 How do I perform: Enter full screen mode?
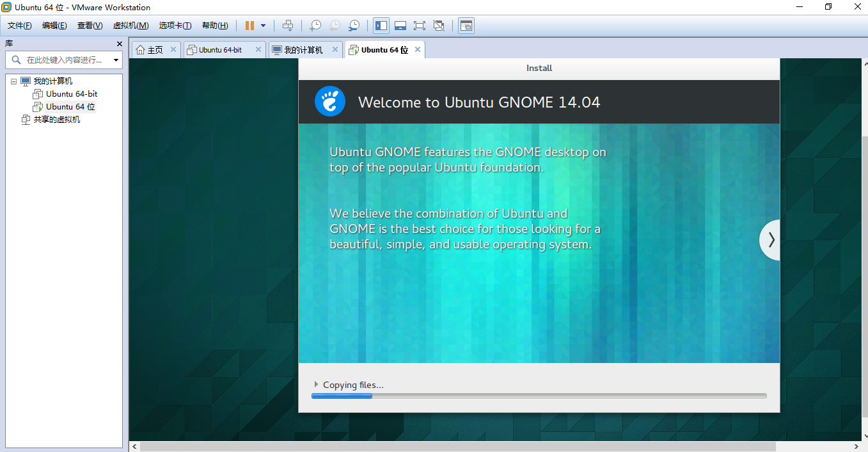[420, 26]
